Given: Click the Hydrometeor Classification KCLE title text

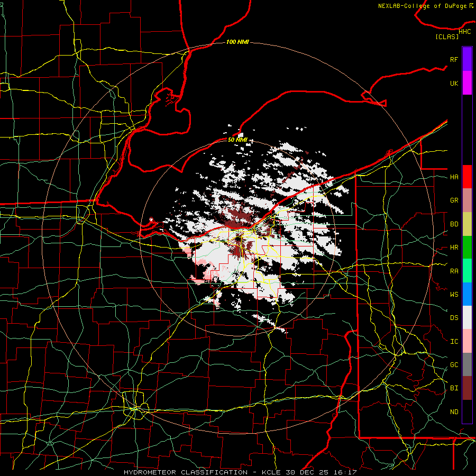Looking at the screenshot, I should click(240, 472).
